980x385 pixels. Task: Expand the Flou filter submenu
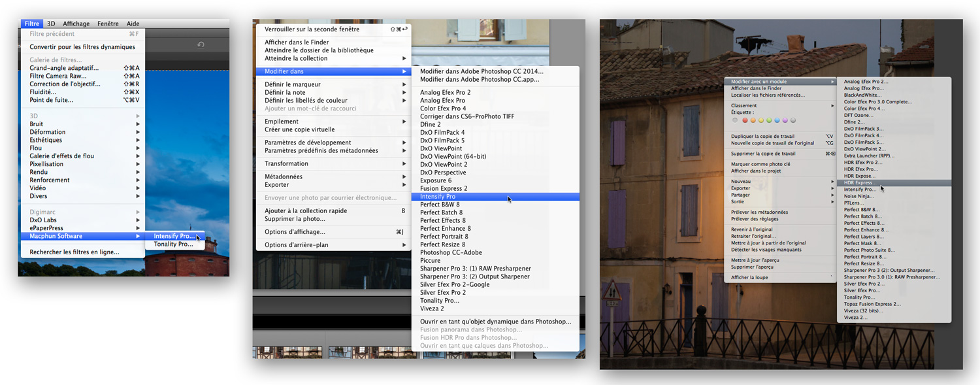tap(82, 148)
